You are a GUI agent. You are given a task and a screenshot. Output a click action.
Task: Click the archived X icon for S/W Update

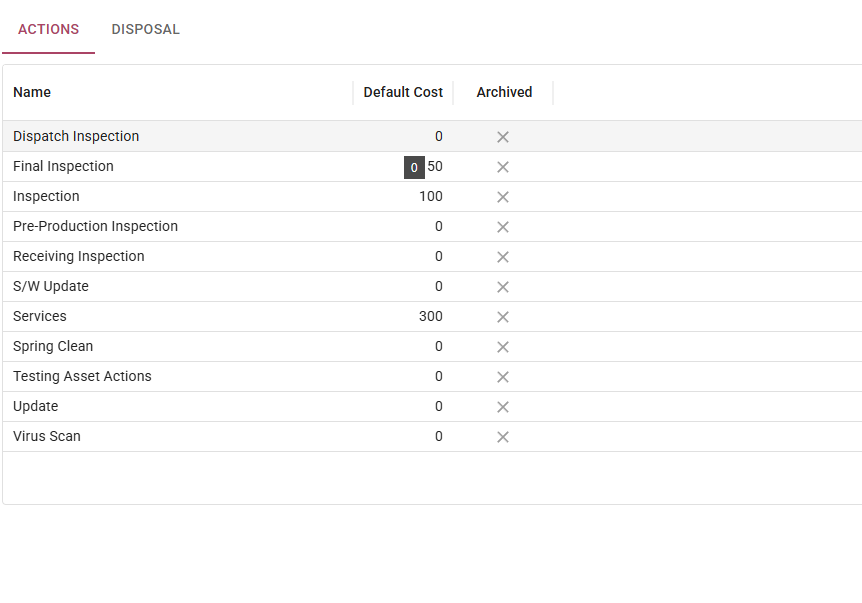[503, 287]
